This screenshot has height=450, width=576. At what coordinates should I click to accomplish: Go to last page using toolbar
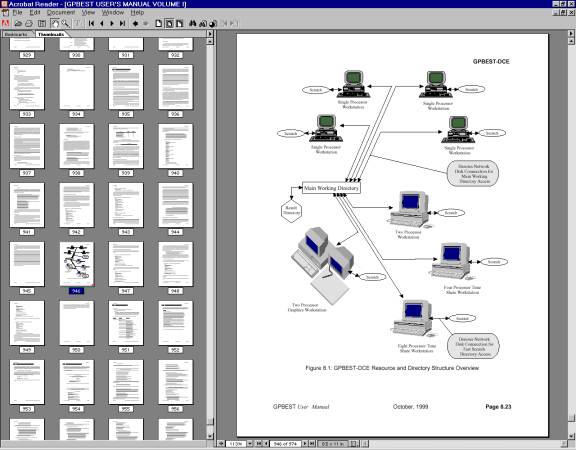click(x=122, y=24)
